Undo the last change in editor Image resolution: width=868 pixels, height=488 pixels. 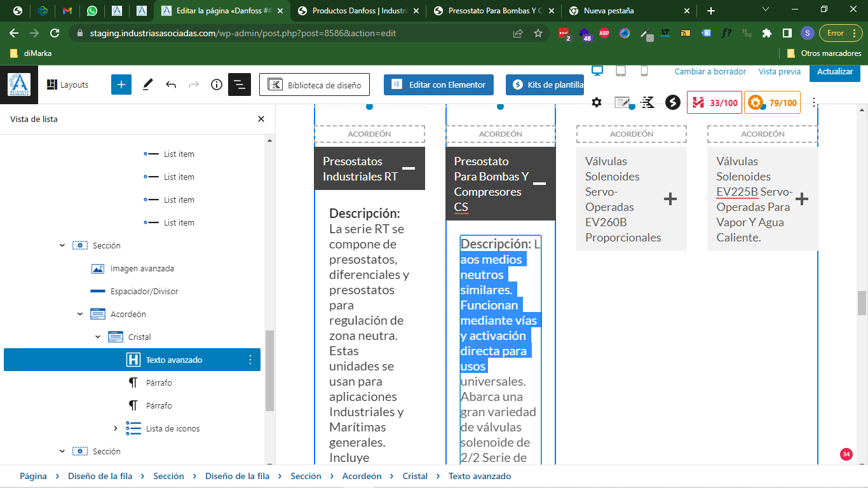(x=171, y=85)
